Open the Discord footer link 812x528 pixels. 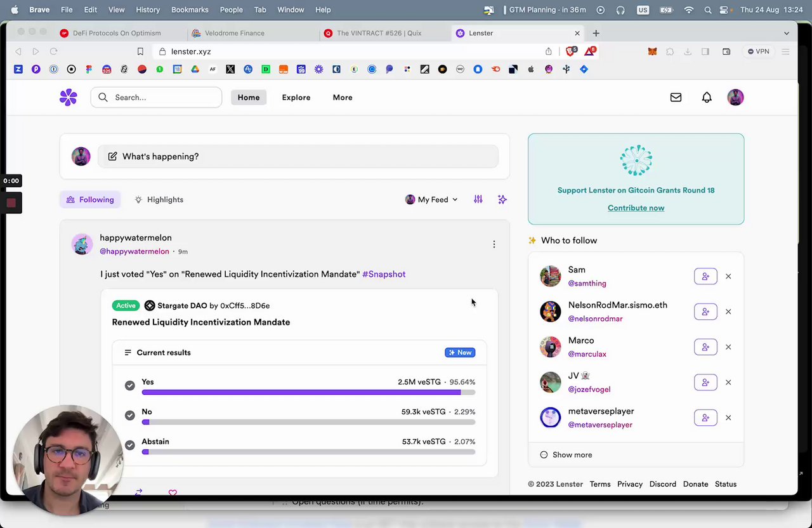click(x=663, y=484)
